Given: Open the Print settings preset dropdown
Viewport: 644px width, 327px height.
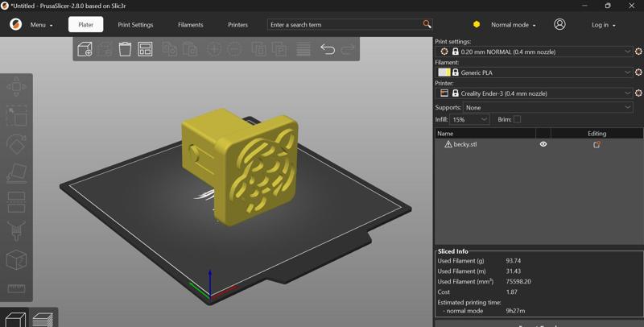Looking at the screenshot, I should click(x=534, y=52).
